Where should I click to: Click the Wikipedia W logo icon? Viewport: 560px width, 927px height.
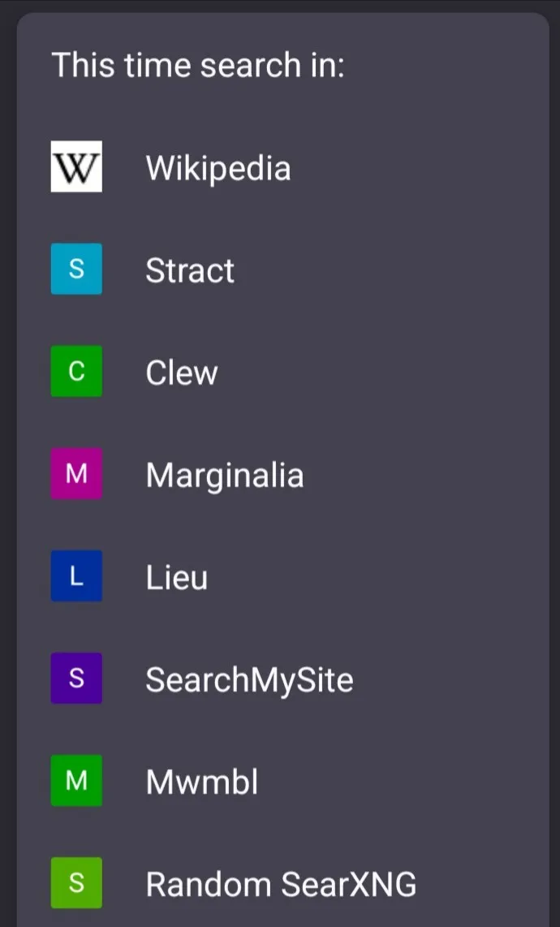tap(76, 166)
